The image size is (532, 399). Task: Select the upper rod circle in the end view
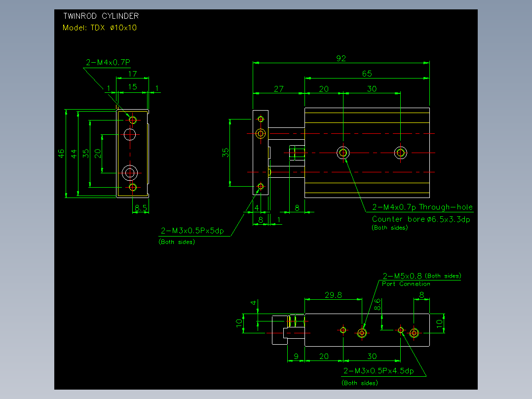pos(130,134)
